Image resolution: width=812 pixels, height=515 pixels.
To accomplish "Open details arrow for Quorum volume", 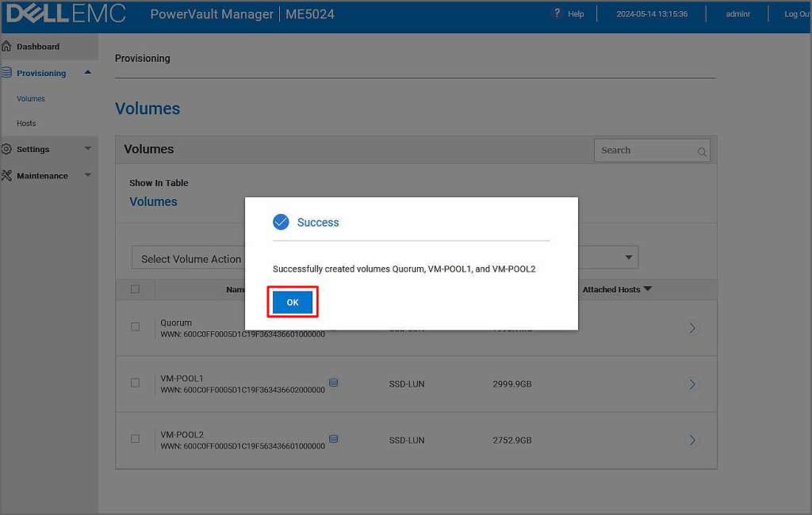I will click(x=691, y=328).
